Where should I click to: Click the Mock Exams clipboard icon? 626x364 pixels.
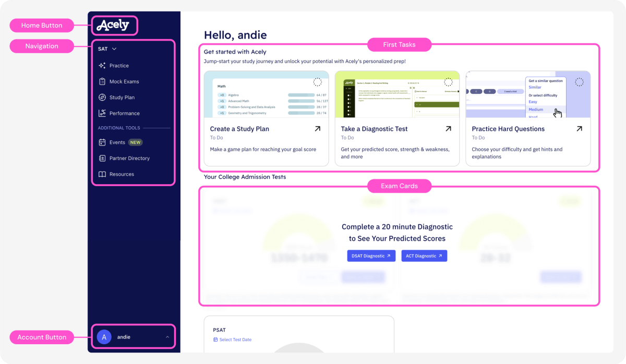pyautogui.click(x=102, y=81)
